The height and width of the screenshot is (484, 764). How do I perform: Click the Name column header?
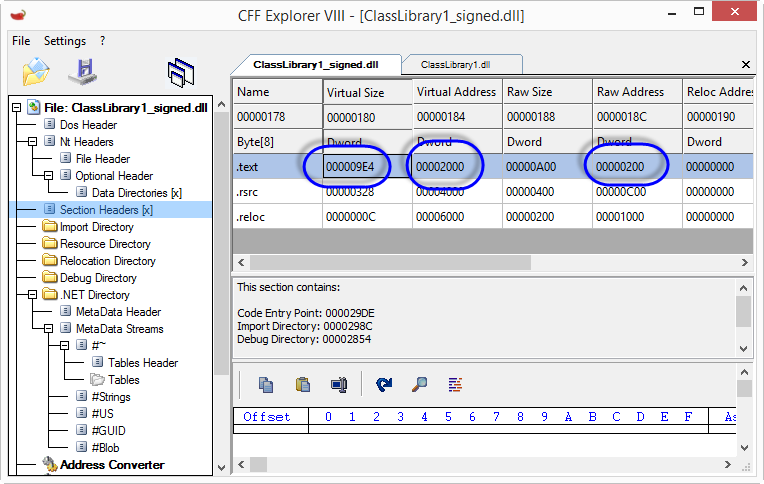point(278,92)
